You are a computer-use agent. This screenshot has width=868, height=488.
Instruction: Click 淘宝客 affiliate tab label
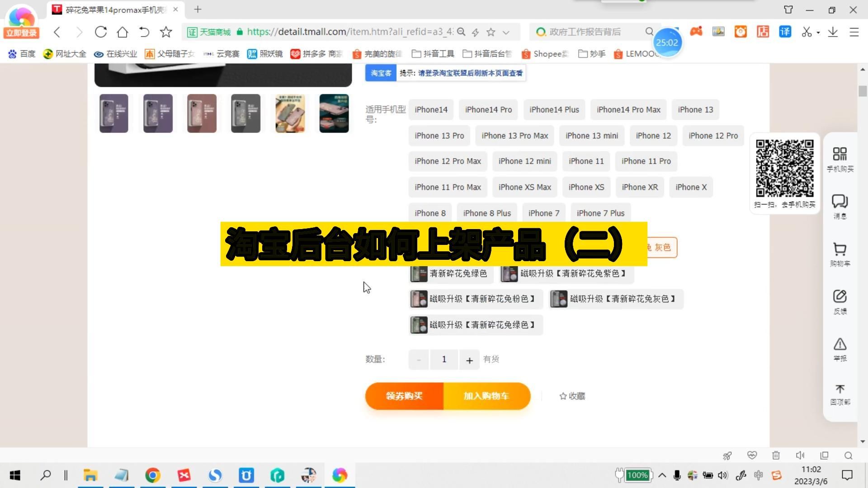(380, 72)
